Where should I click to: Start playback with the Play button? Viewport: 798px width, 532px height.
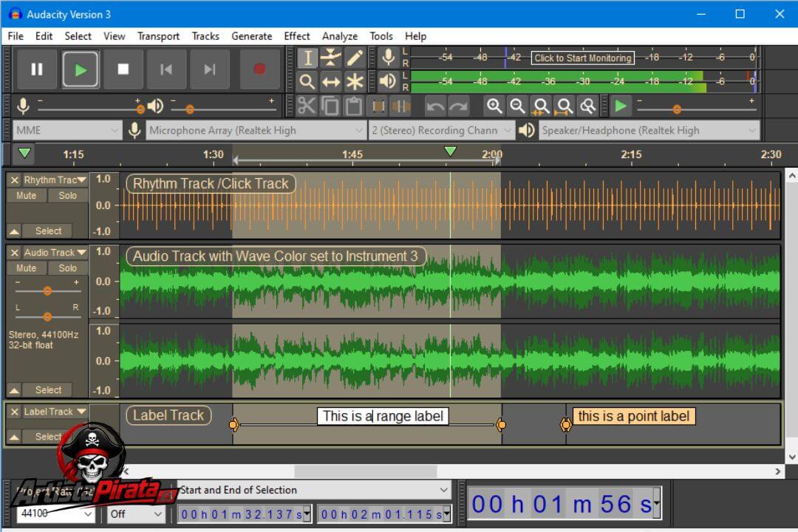(x=81, y=69)
